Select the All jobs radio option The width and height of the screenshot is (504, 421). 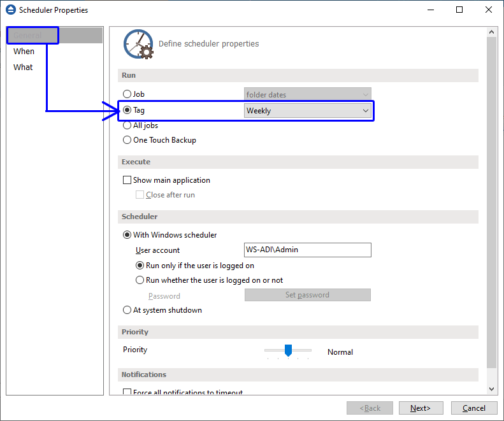[127, 125]
